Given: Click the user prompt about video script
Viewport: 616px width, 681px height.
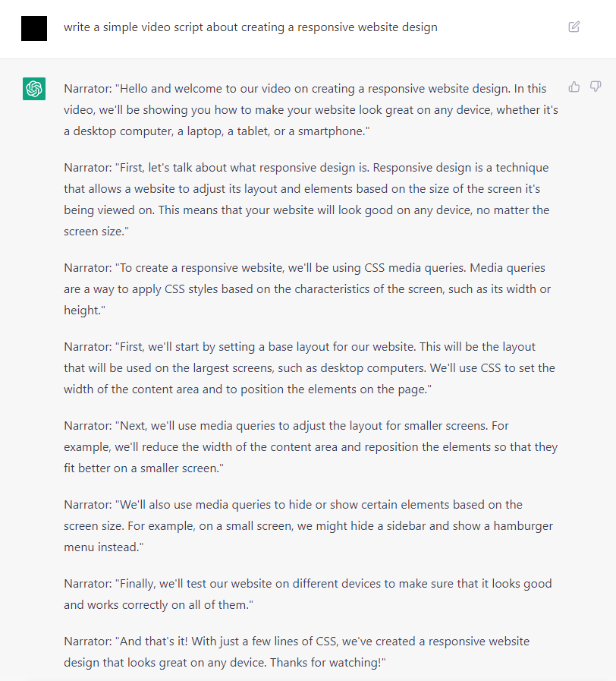Looking at the screenshot, I should [250, 27].
